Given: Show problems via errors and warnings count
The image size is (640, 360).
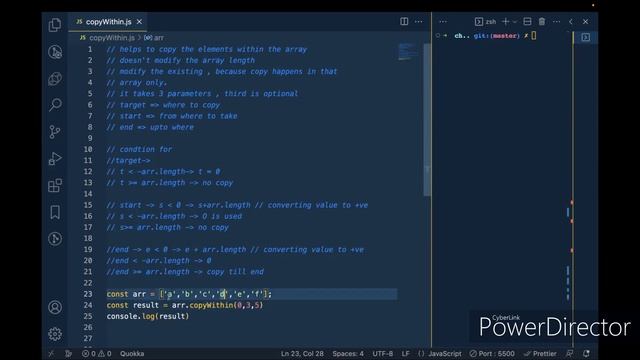Looking at the screenshot, I should (96, 353).
